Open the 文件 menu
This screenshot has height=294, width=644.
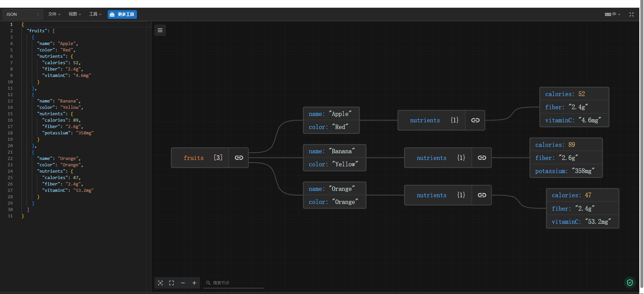54,14
